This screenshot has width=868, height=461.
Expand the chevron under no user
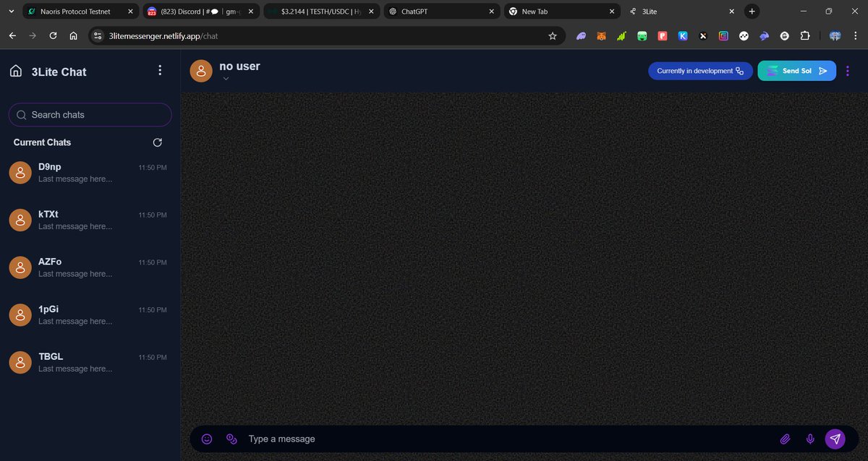226,79
